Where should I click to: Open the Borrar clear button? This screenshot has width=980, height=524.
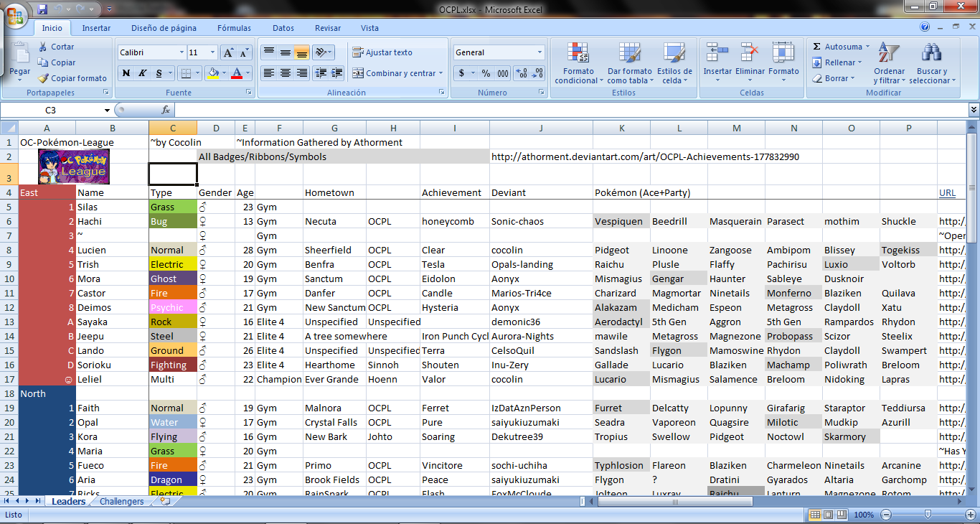834,78
